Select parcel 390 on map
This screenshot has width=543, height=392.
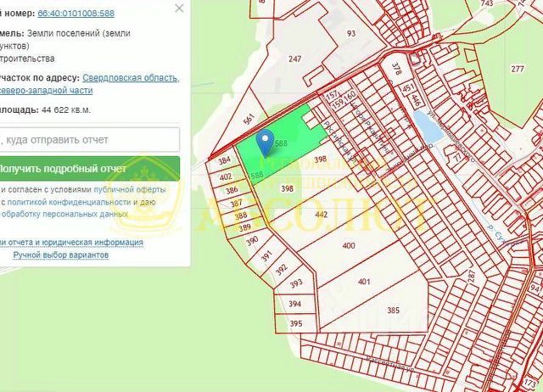pos(252,241)
